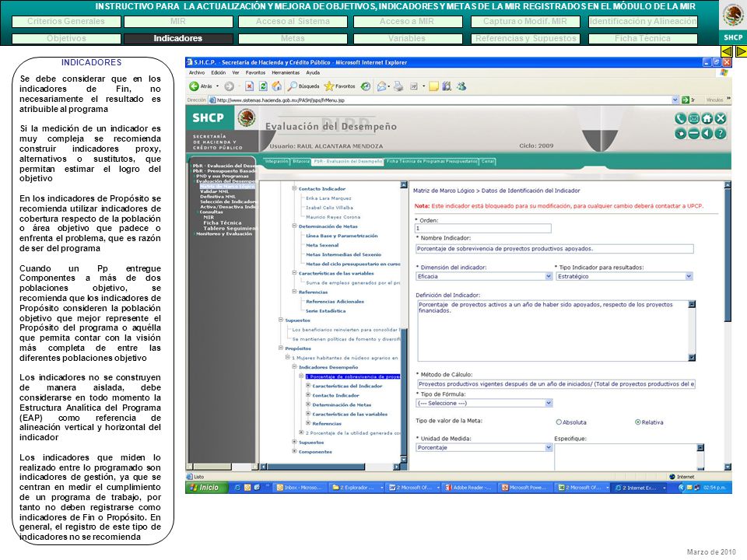Click the green X close-session icon
747x560 pixels.
pos(721,118)
